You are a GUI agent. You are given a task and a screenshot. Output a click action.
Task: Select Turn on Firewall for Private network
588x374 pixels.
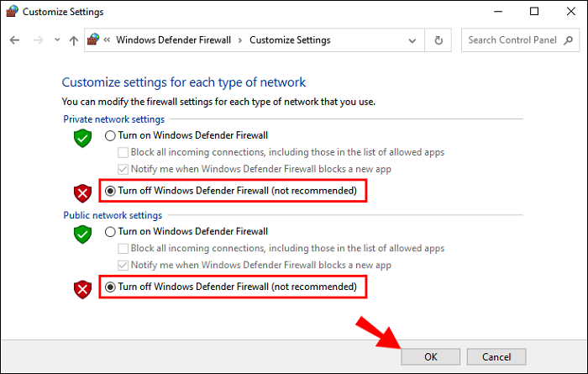tap(110, 136)
